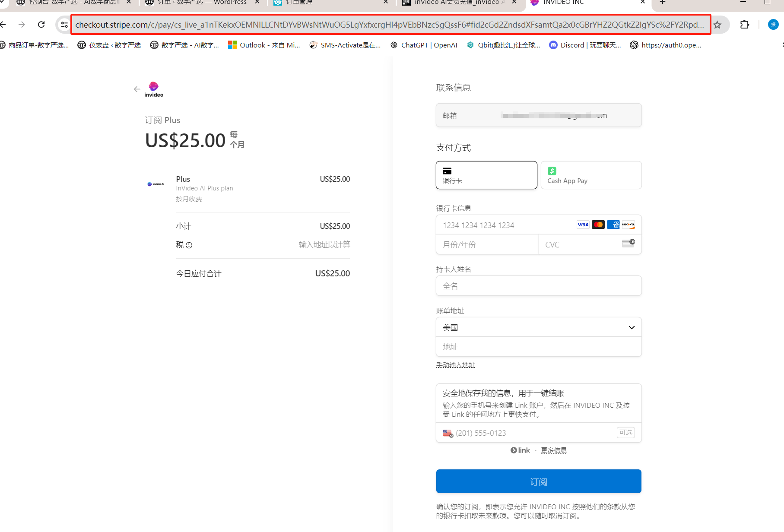Open a new browser tab
Image resolution: width=784 pixels, height=532 pixels.
coord(663,2)
